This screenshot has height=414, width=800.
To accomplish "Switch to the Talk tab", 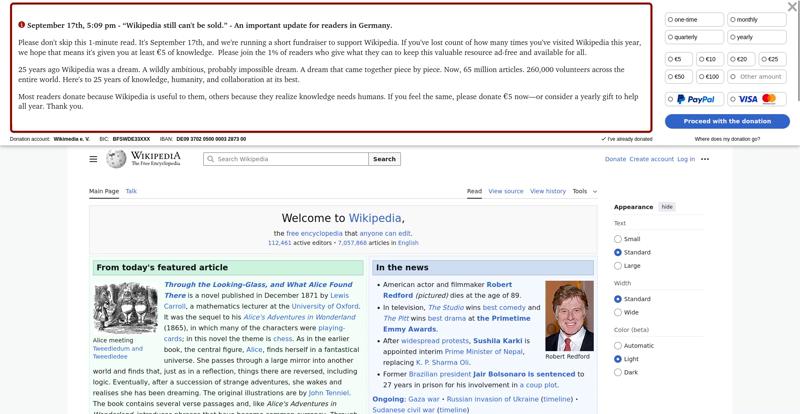I will coord(131,191).
